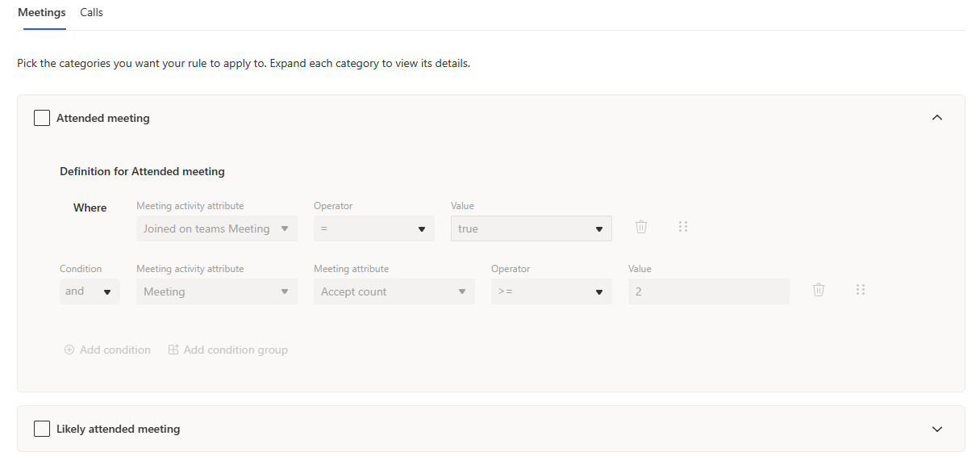Click drag handle of Accept count row
Image resolution: width=980 pixels, height=461 pixels.
(861, 290)
